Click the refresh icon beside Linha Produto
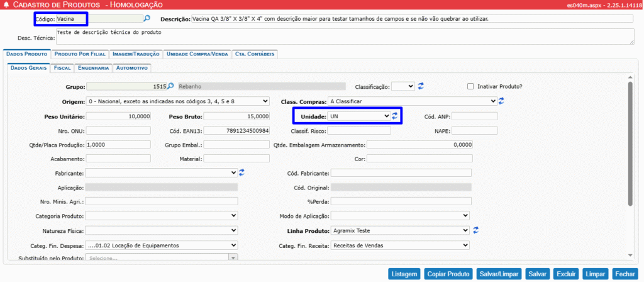 tap(476, 230)
